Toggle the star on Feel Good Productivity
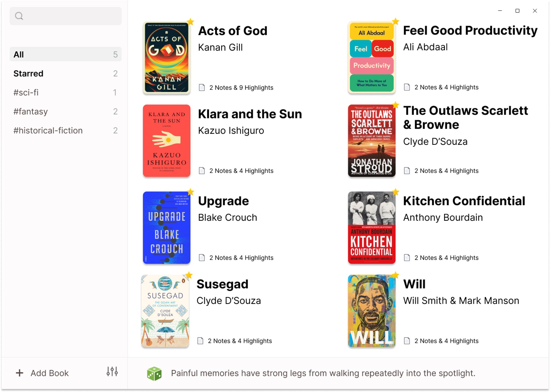The width and height of the screenshot is (550, 392). click(396, 21)
